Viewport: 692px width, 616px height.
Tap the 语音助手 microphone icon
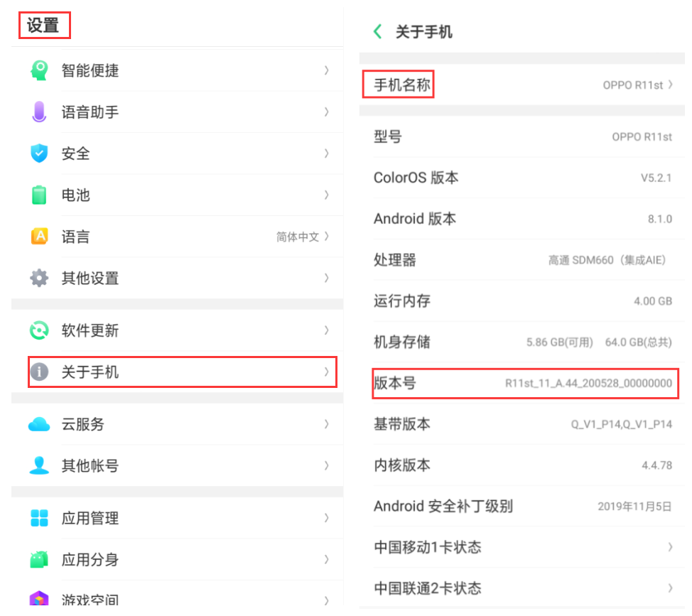(x=39, y=112)
